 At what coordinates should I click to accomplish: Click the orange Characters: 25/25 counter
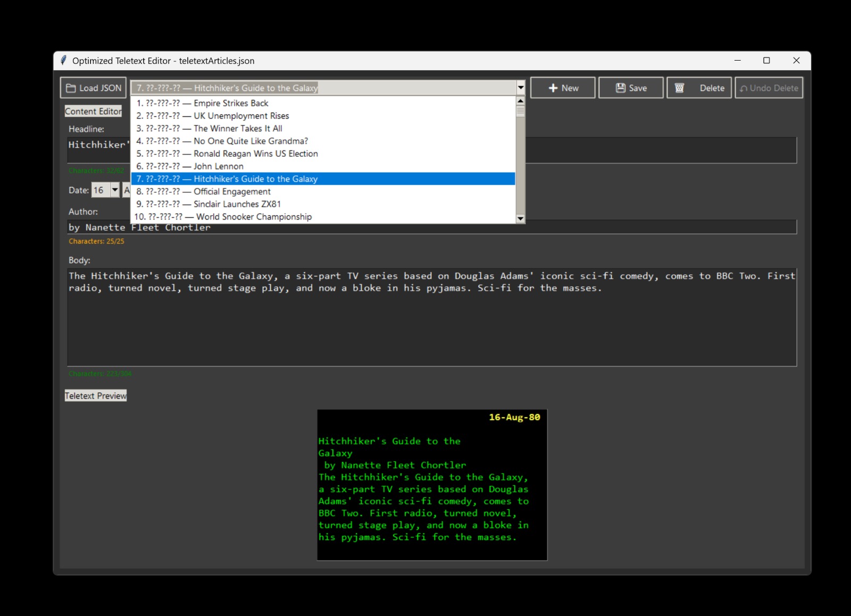click(96, 241)
